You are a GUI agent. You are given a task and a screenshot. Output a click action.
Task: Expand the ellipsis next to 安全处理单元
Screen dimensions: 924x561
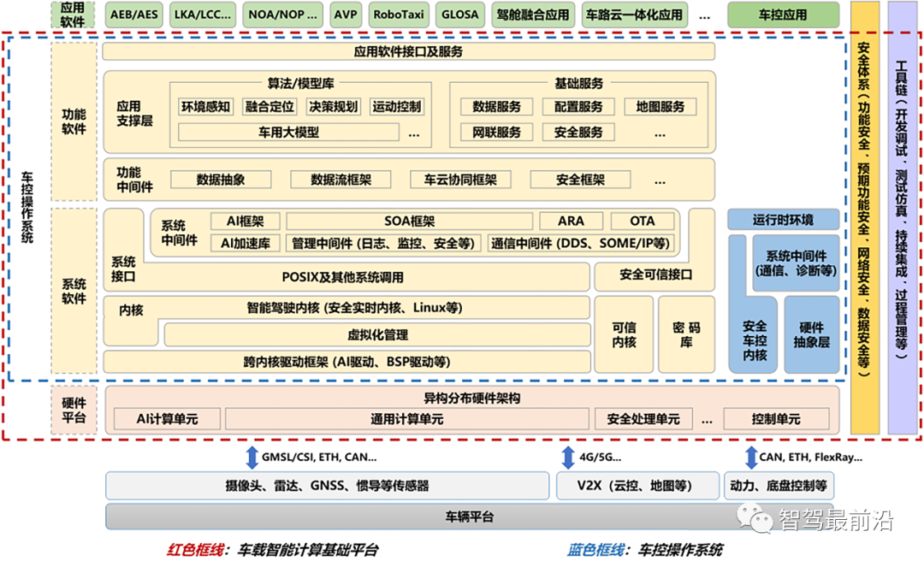pyautogui.click(x=707, y=419)
